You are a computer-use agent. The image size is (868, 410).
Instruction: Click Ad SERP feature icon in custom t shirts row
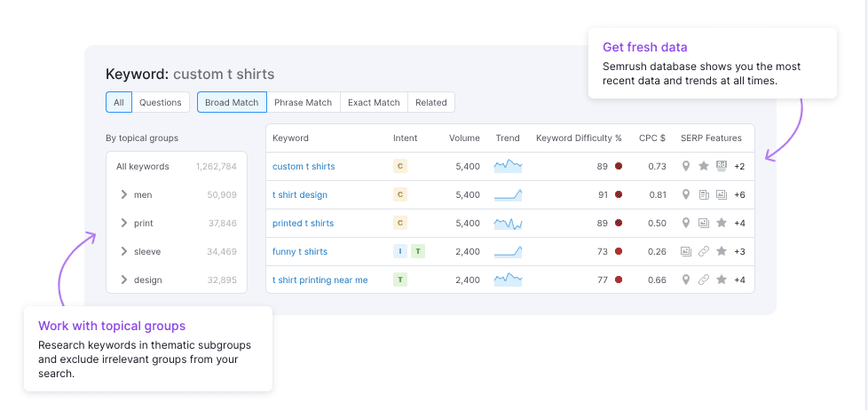coord(721,165)
